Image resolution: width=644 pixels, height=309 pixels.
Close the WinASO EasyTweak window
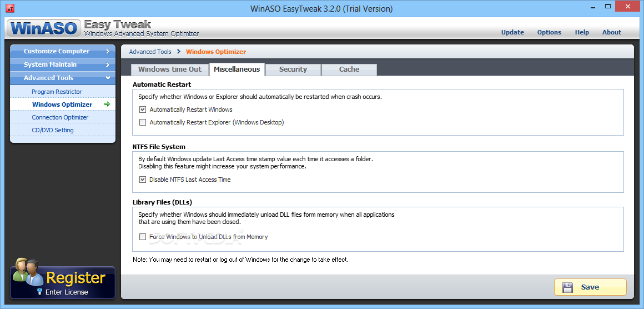(627, 7)
